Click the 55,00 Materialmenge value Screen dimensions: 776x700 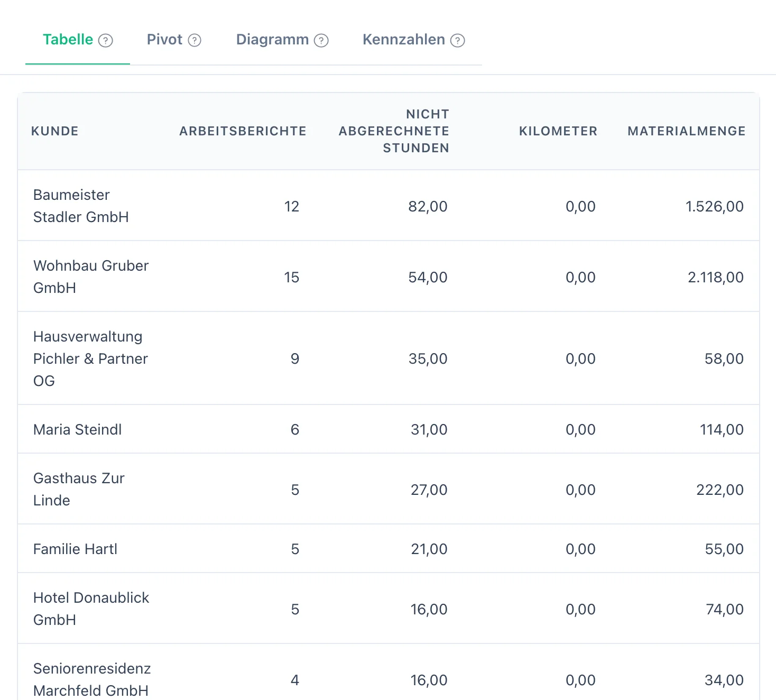[x=724, y=549]
